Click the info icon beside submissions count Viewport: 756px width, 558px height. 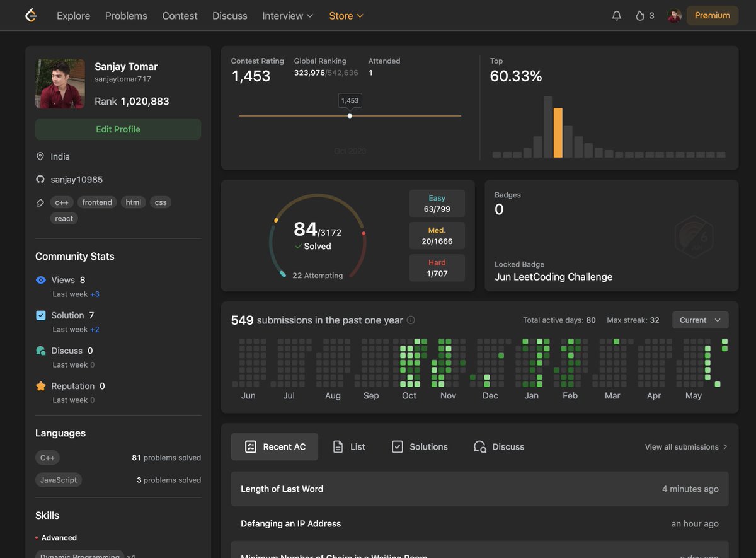pos(411,320)
